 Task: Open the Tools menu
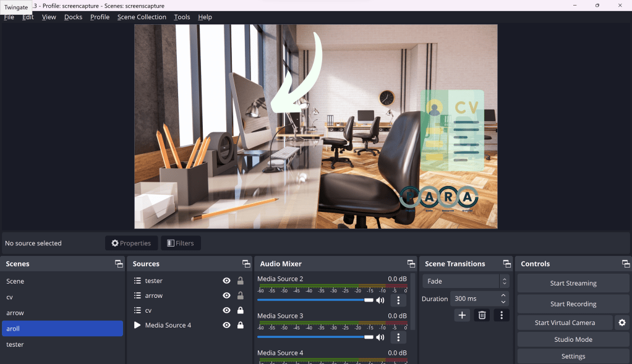click(182, 17)
